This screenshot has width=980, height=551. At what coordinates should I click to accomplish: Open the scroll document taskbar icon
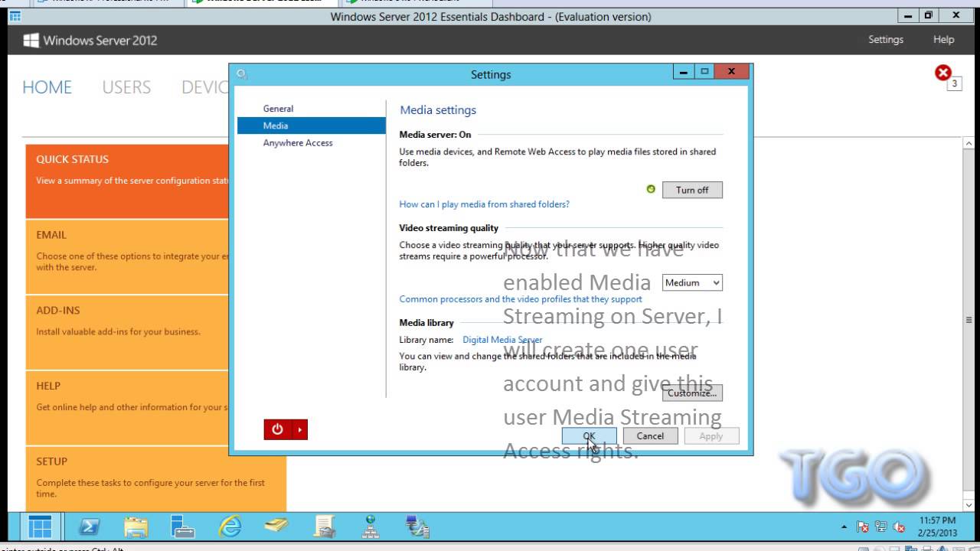click(324, 527)
